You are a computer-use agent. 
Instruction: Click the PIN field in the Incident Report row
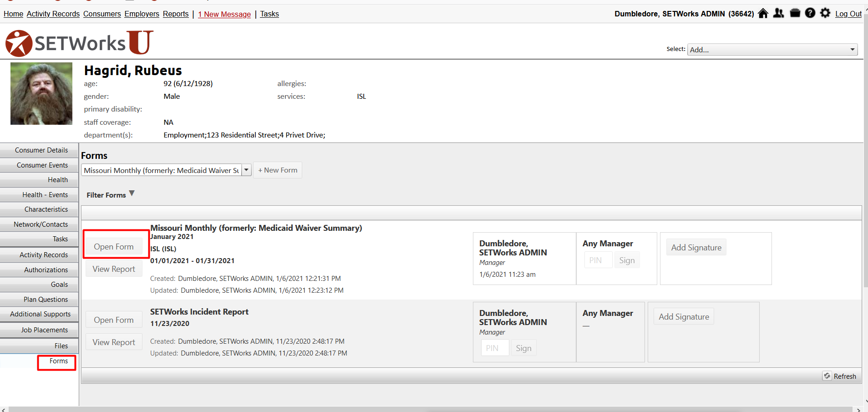(495, 348)
